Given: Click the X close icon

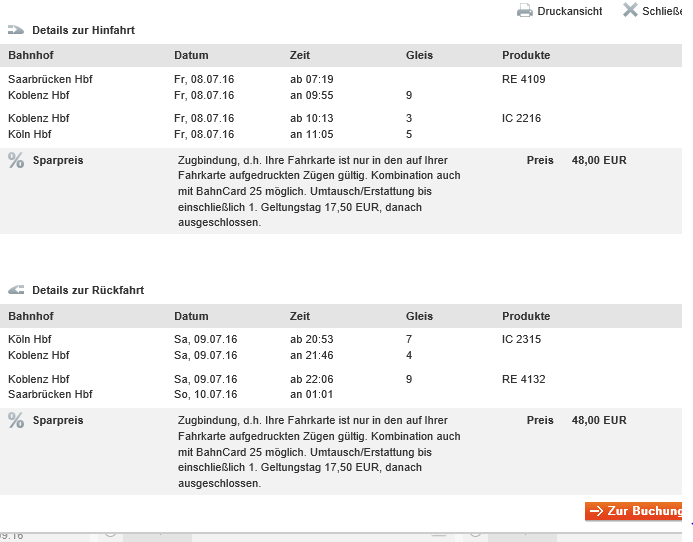Looking at the screenshot, I should point(630,10).
